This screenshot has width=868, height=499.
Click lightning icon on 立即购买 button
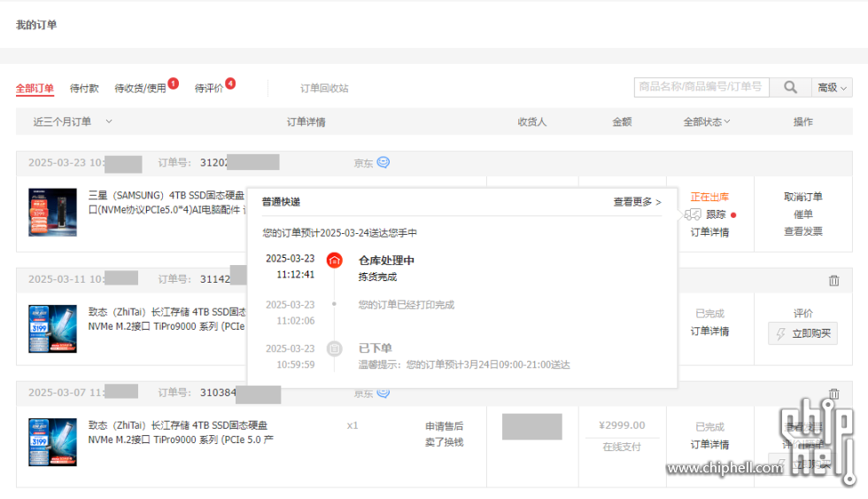[x=780, y=333]
